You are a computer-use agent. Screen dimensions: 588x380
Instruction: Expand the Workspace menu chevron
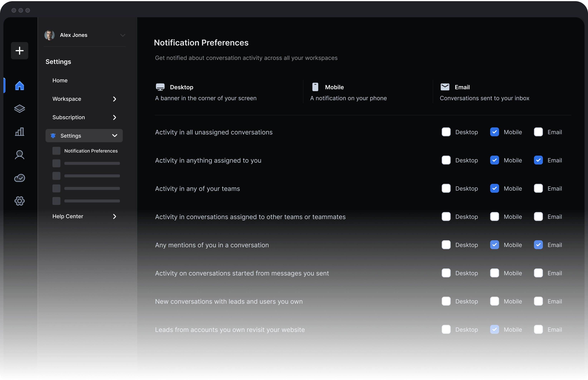(114, 99)
